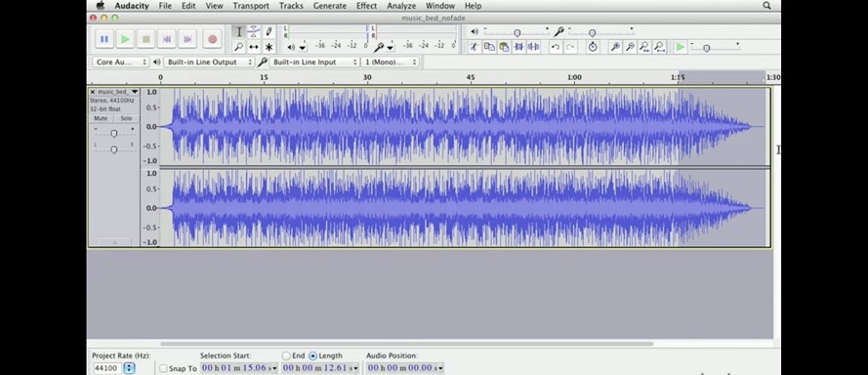Image resolution: width=868 pixels, height=375 pixels.
Task: Open the Apple menu
Action: tap(101, 6)
